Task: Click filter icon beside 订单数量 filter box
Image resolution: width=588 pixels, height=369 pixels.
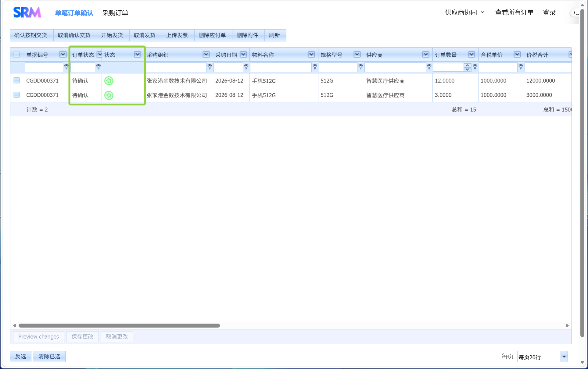Action: tap(475, 67)
